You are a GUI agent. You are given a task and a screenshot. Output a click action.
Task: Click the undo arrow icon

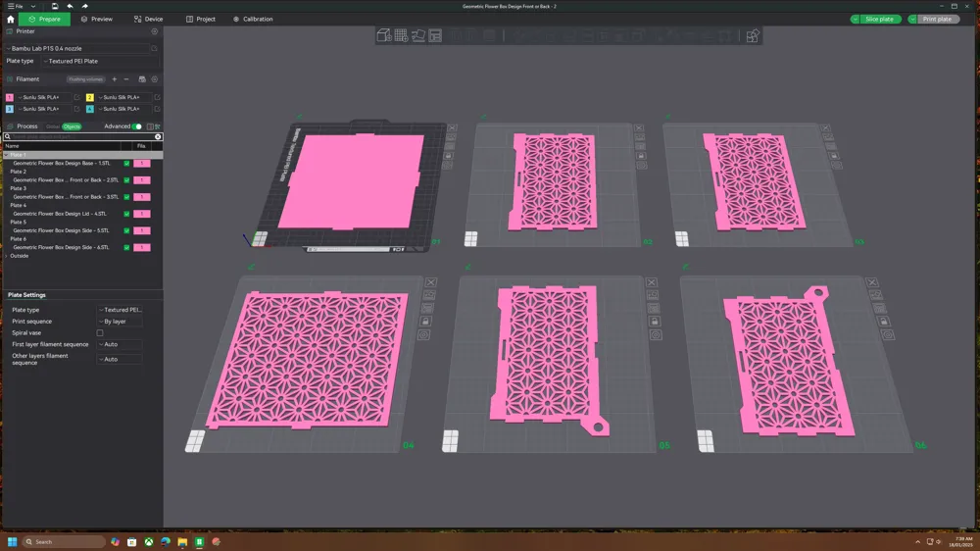click(x=70, y=6)
